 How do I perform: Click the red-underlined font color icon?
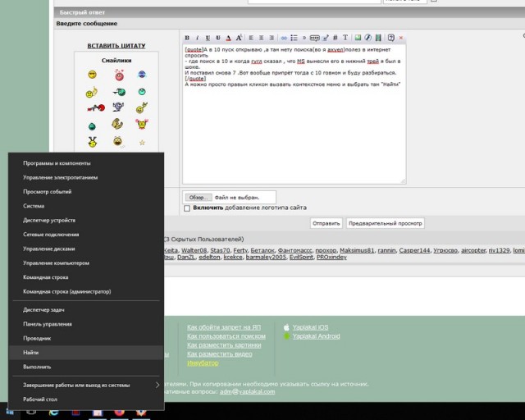pyautogui.click(x=228, y=38)
